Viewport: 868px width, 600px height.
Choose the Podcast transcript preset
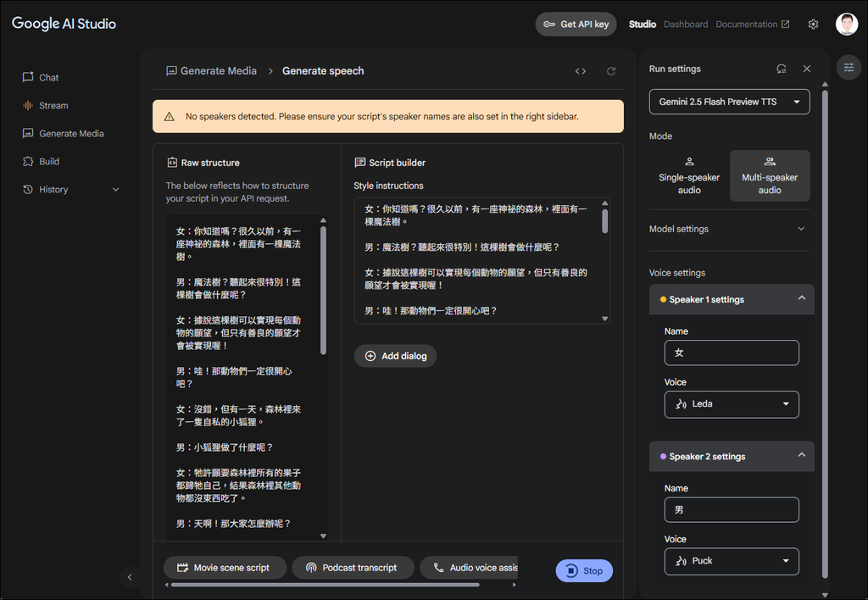353,567
